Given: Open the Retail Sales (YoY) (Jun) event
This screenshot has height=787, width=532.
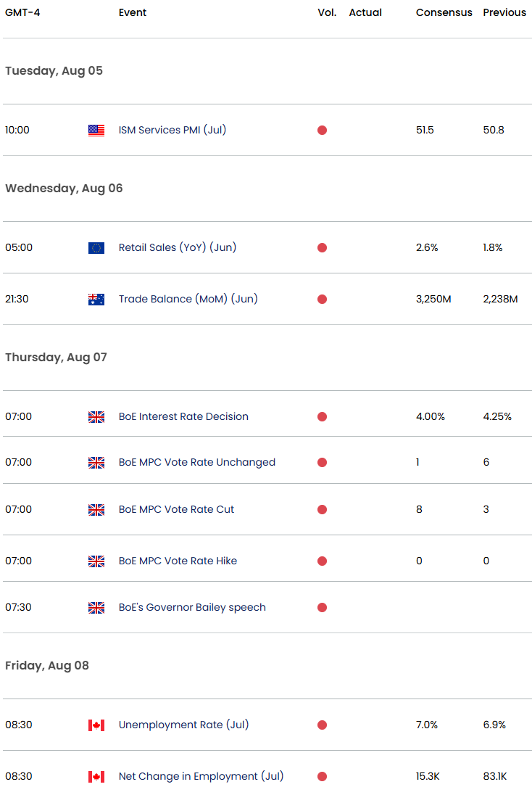Looking at the screenshot, I should pos(177,247).
